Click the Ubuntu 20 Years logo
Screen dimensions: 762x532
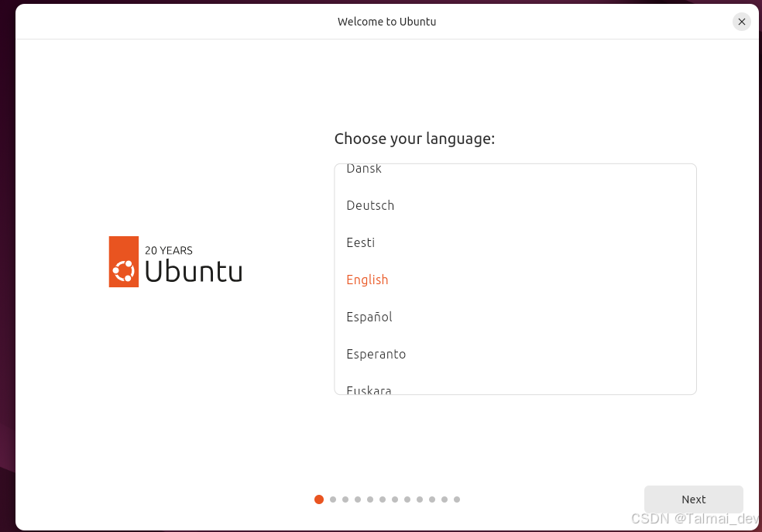click(176, 262)
